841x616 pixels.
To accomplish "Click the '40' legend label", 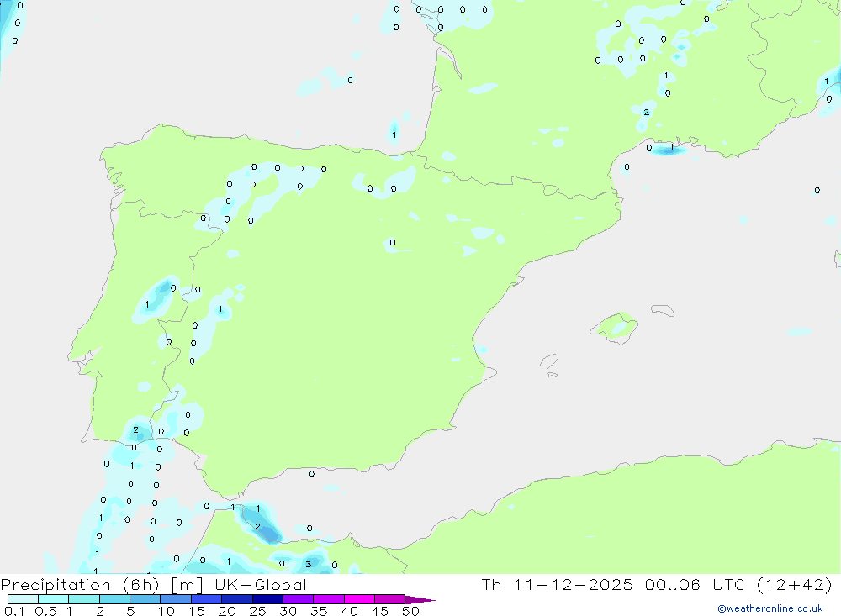I will (x=350, y=611).
